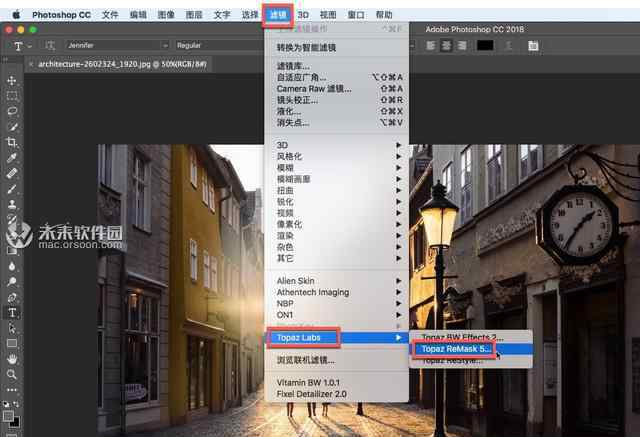This screenshot has height=437, width=640.
Task: Toggle left text alignment
Action: coord(427,45)
